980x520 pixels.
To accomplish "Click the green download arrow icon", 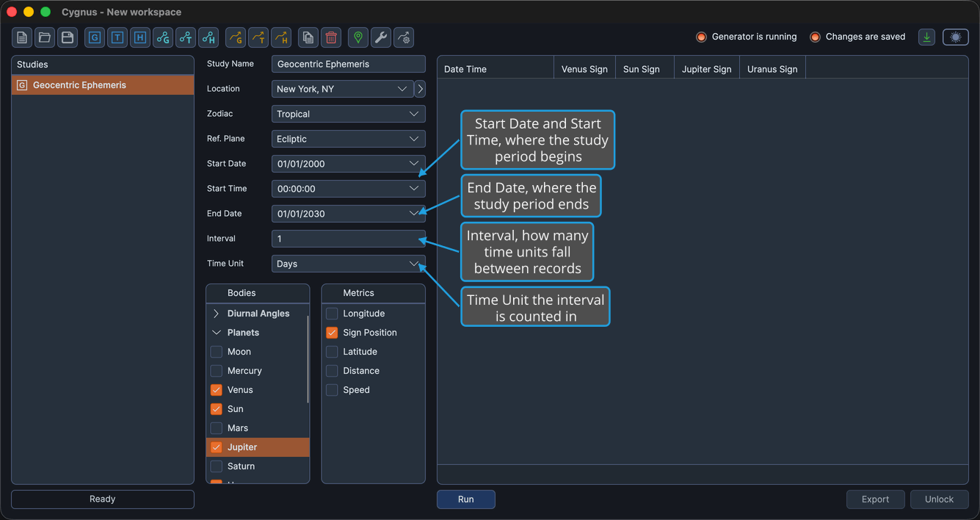I will (x=927, y=37).
